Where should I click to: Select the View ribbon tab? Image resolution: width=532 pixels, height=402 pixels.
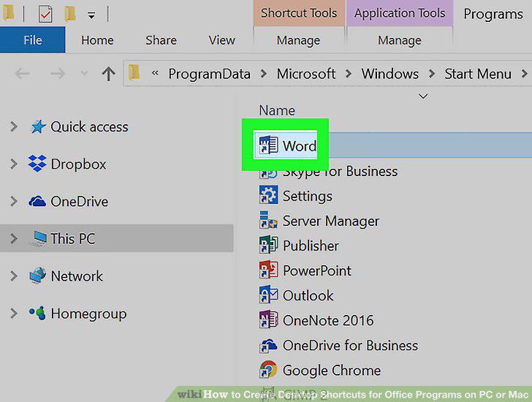(221, 40)
